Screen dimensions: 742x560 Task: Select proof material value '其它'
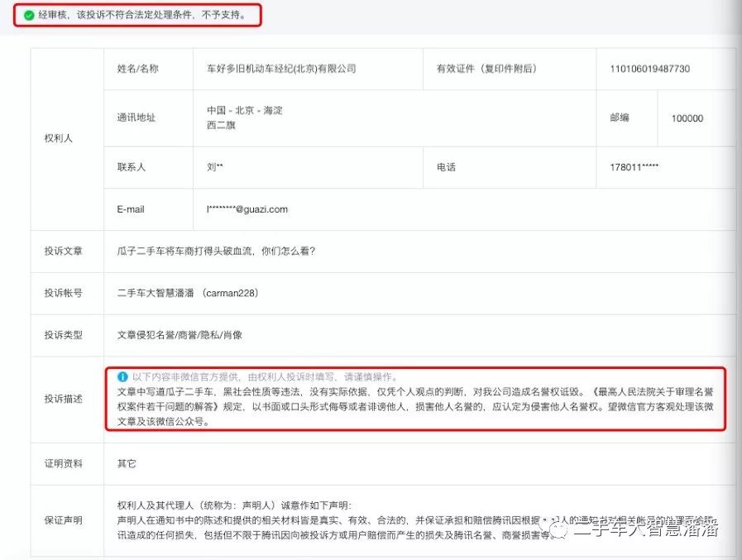pyautogui.click(x=127, y=464)
